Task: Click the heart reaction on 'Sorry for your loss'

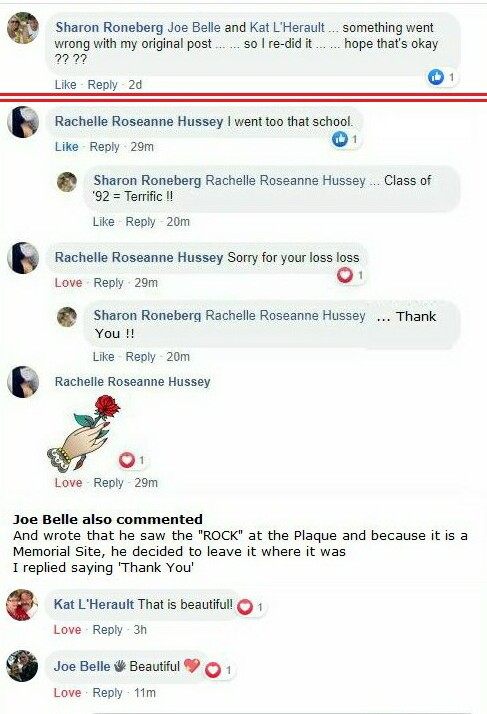Action: point(345,275)
